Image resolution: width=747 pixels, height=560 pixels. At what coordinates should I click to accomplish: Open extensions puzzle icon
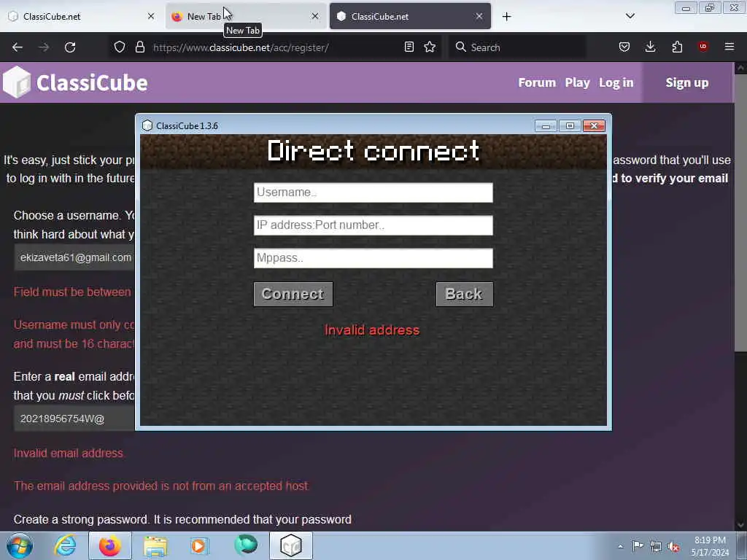click(x=677, y=47)
